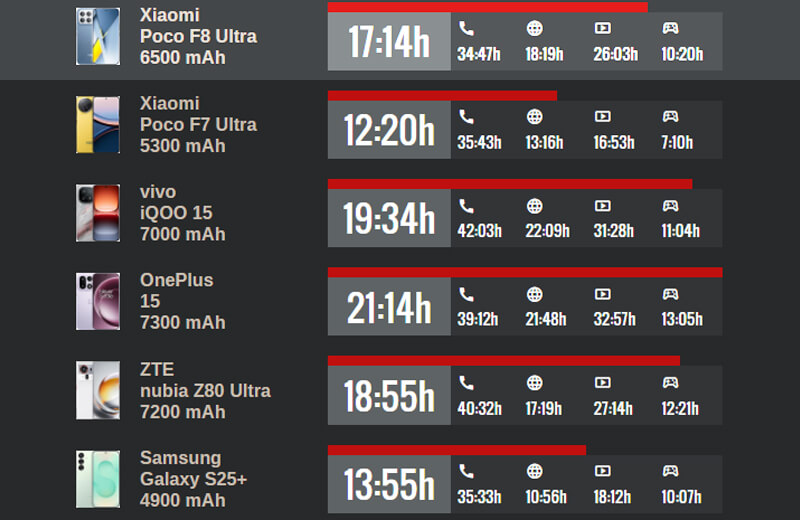
Task: Click the 21:14h endurance score for OnePlus 15
Action: pos(389,308)
